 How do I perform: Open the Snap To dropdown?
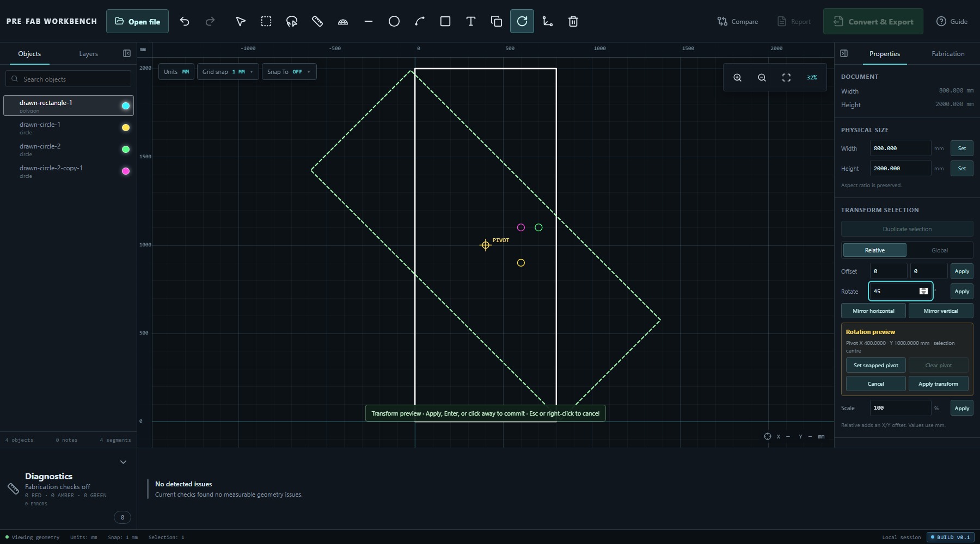[289, 72]
